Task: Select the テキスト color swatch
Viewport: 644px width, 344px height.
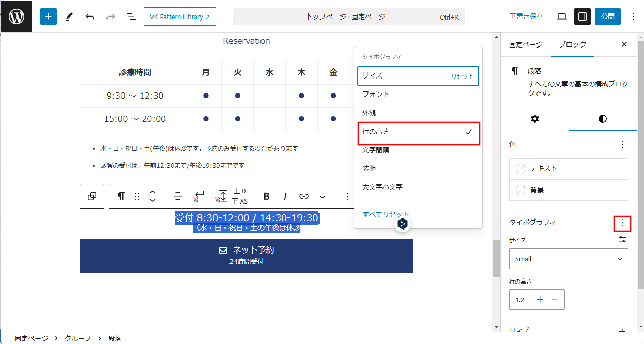Action: pyautogui.click(x=569, y=169)
